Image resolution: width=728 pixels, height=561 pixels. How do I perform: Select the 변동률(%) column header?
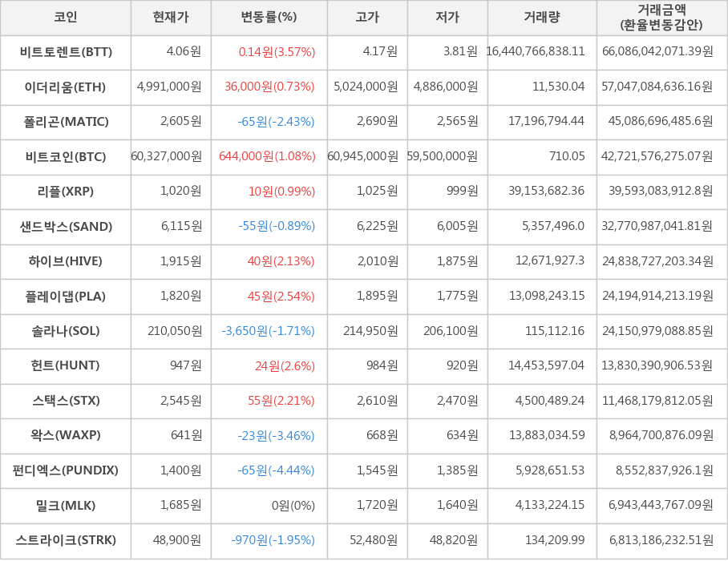[x=269, y=18]
